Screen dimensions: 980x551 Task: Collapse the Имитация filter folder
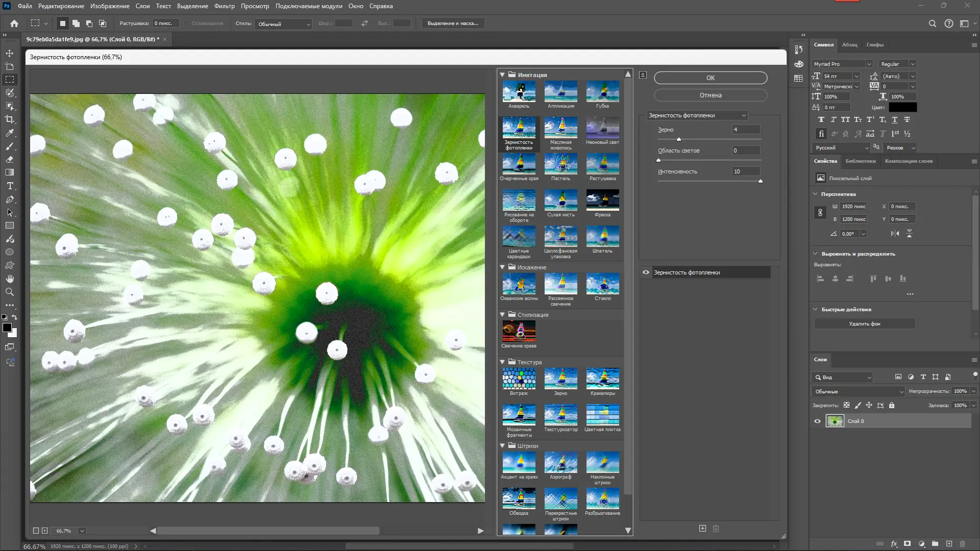(x=502, y=75)
